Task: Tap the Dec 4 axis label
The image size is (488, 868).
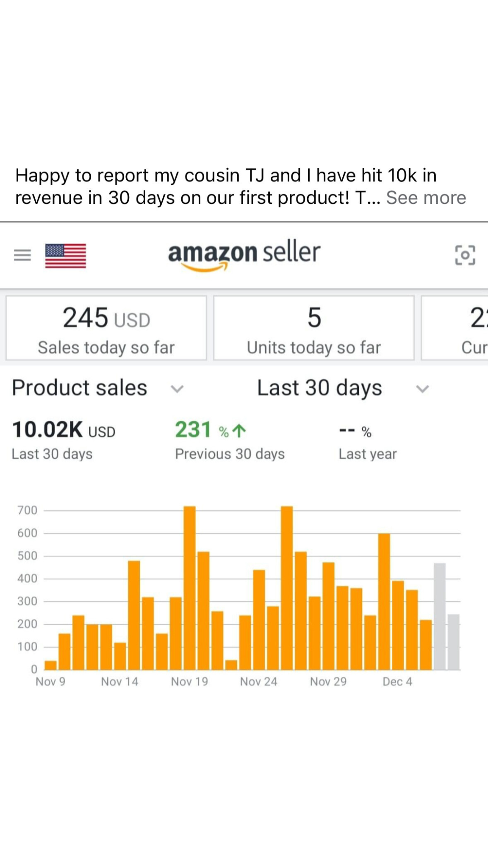Action: [397, 682]
